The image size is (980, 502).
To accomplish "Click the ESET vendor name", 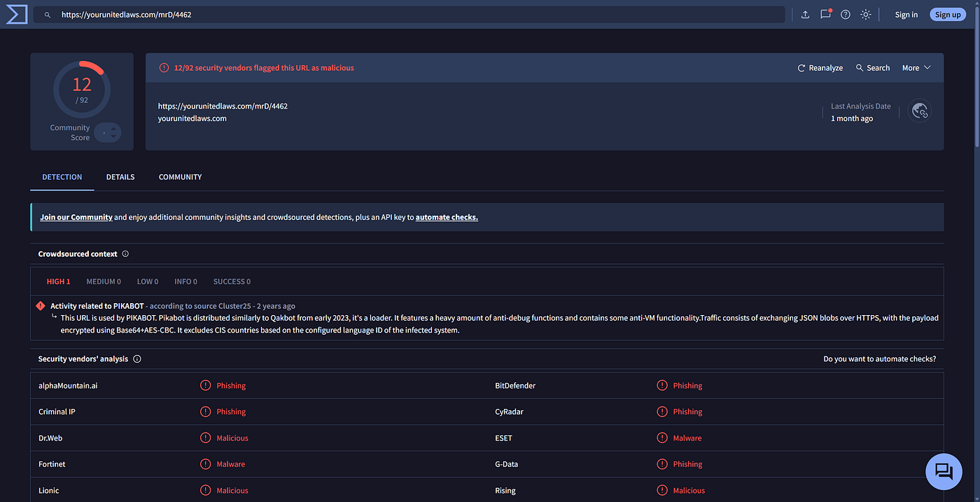I will click(x=503, y=438).
